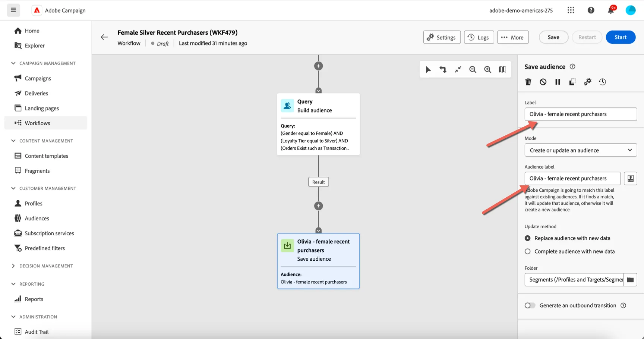Go back using the arrow beside the workflow title
Viewport: 644px width, 339px height.
104,37
